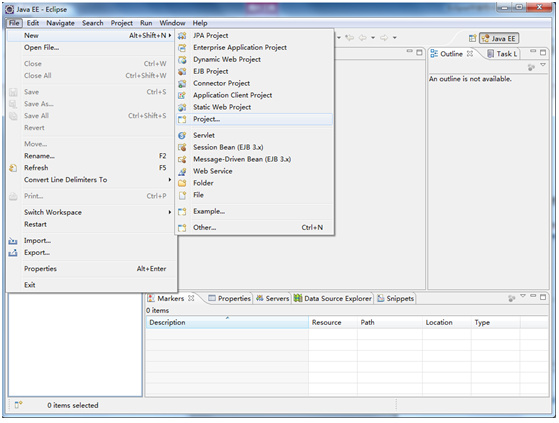Choose Open File... from File menu
This screenshot has height=423, width=559.
click(92, 48)
